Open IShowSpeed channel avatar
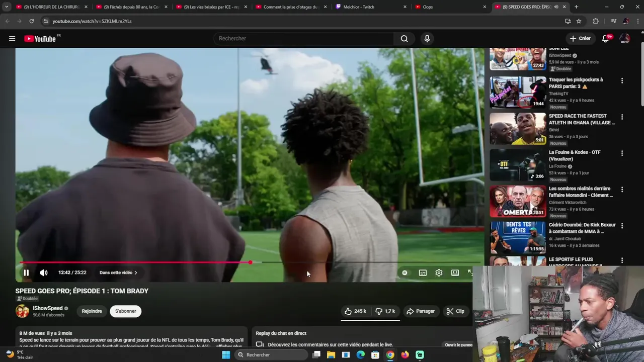The width and height of the screenshot is (644, 362). coord(22,311)
